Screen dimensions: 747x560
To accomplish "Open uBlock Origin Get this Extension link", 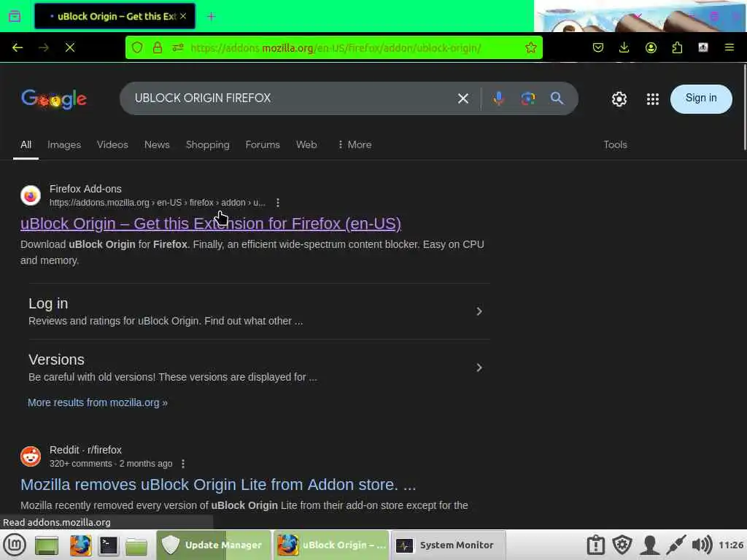I will (x=211, y=223).
